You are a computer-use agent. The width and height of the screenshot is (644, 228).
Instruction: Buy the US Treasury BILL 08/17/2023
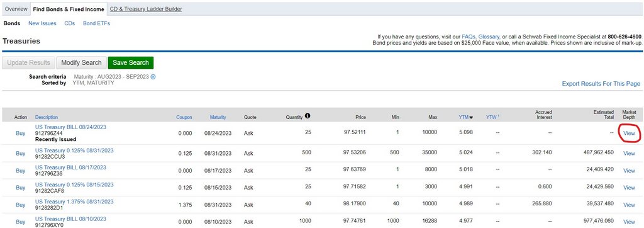[21, 171]
